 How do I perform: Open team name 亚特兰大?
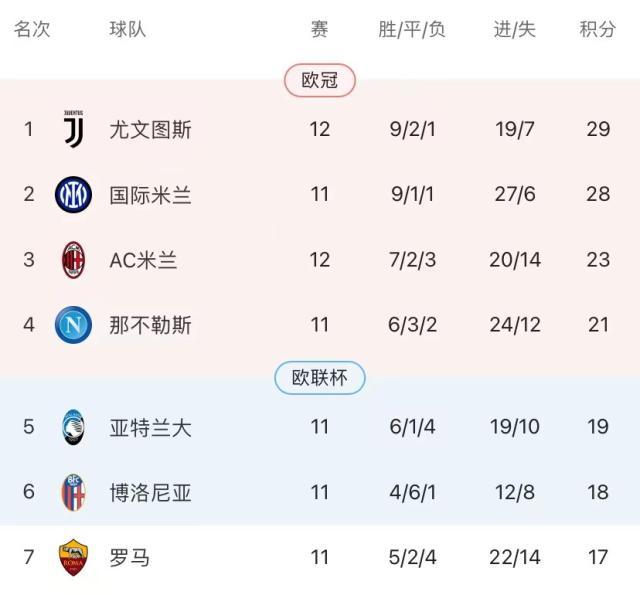[x=150, y=427]
